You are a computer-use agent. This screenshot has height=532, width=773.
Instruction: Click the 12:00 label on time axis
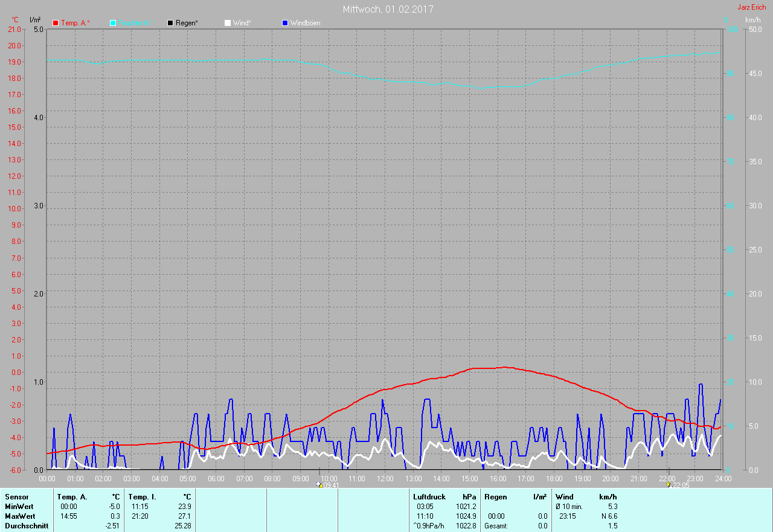[385, 479]
